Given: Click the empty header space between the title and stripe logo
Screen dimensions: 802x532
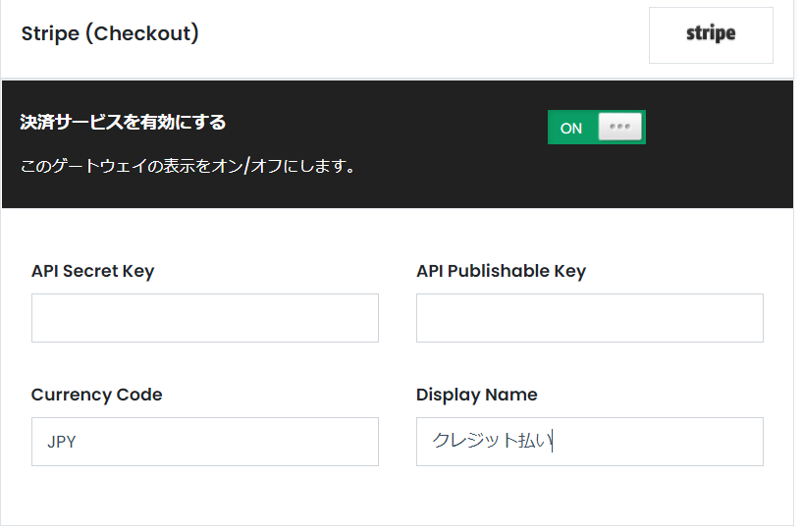Looking at the screenshot, I should click(x=423, y=33).
